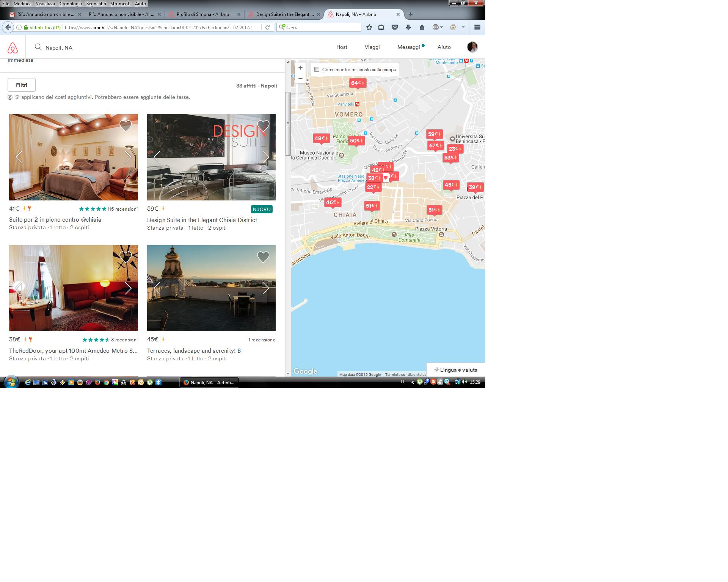Screen dimensions: 728x582
Task: Show next photo of Suite per 2 listing
Action: coord(128,157)
